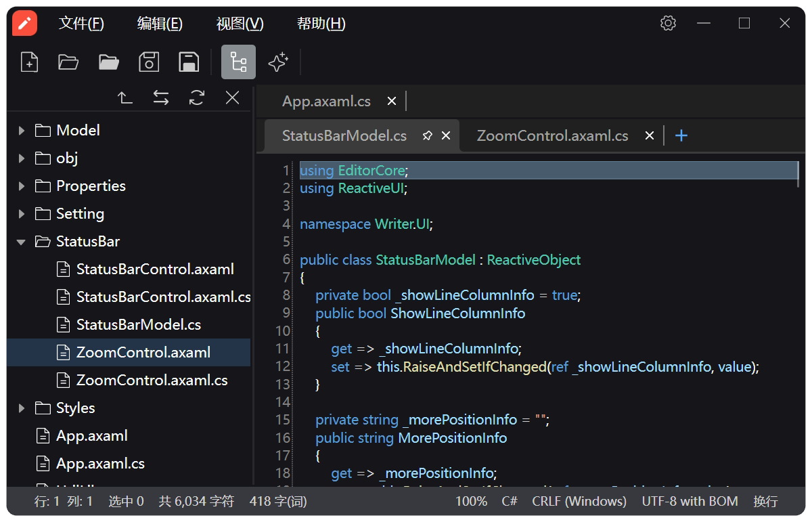Pin the StatusBarModel.cs tab
This screenshot has height=522, width=812.
(427, 135)
